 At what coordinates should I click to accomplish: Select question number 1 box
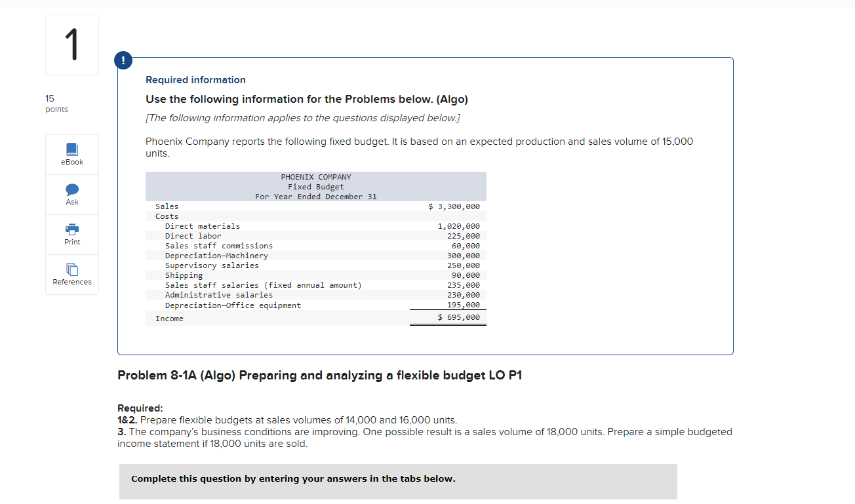[x=72, y=45]
